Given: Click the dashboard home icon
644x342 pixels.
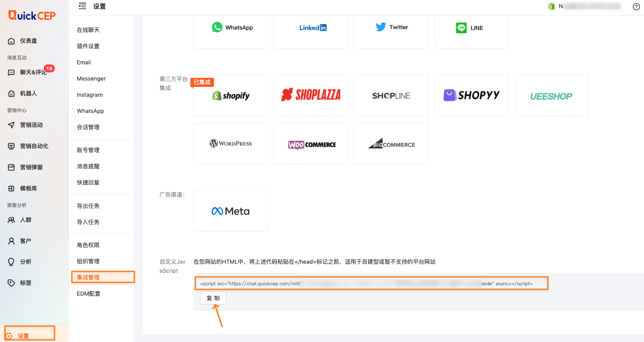Looking at the screenshot, I should point(12,41).
